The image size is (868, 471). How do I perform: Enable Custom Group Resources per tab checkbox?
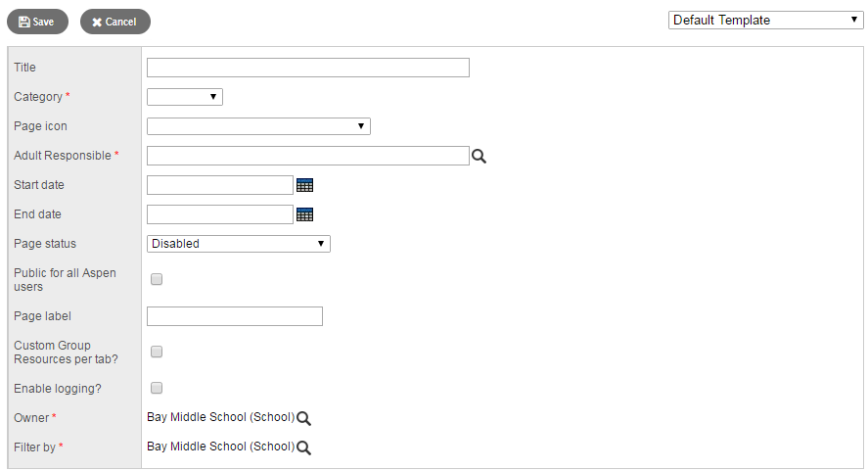click(x=157, y=352)
